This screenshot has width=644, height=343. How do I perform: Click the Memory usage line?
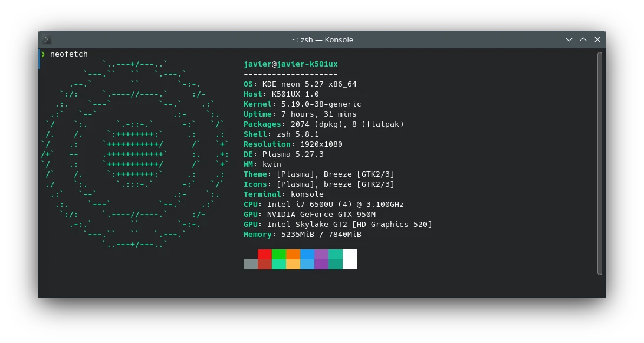302,235
